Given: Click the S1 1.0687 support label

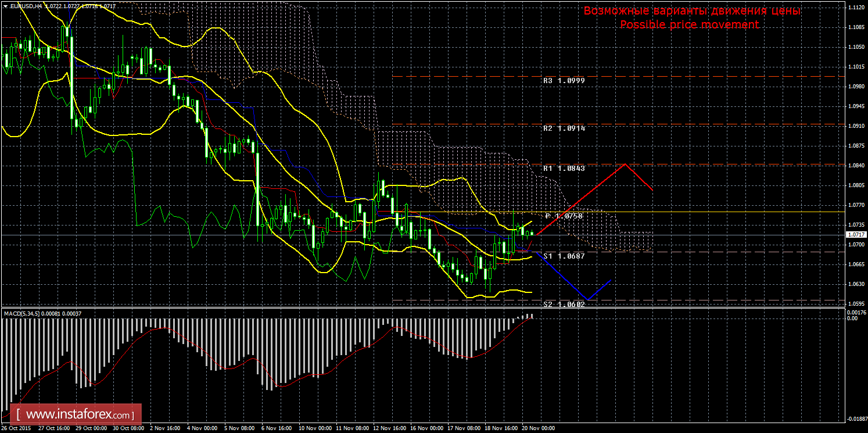Looking at the screenshot, I should click(564, 256).
